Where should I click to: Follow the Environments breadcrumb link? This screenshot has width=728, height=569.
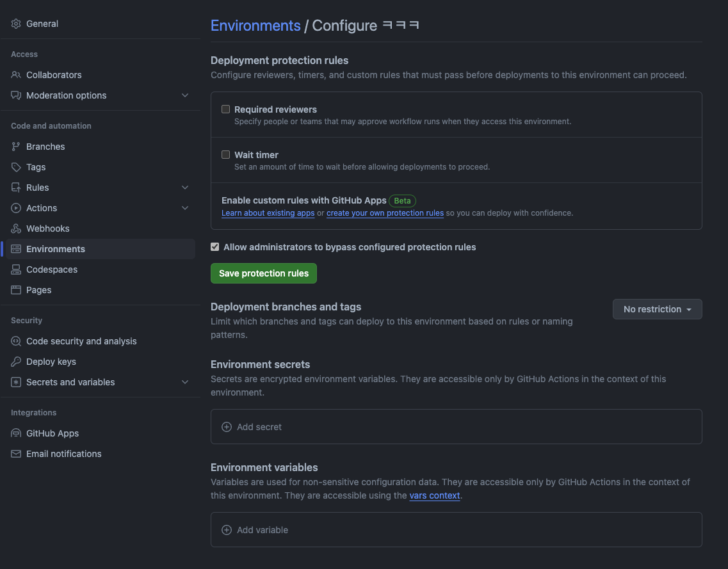pos(255,26)
